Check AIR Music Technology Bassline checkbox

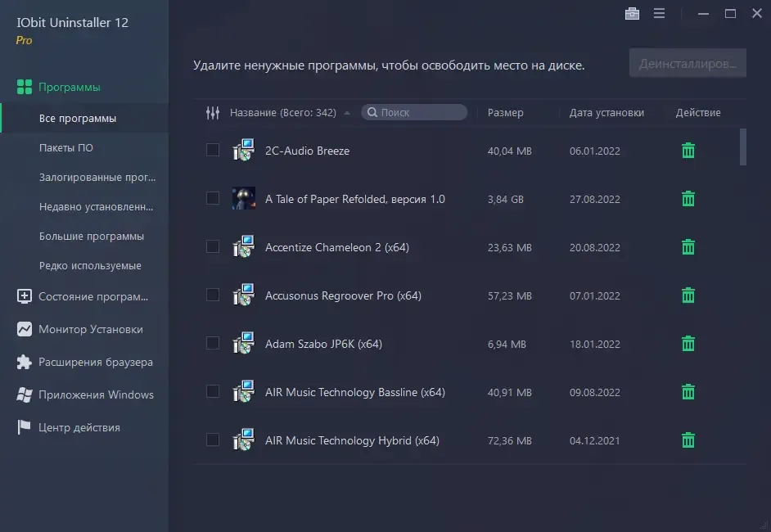pos(213,391)
